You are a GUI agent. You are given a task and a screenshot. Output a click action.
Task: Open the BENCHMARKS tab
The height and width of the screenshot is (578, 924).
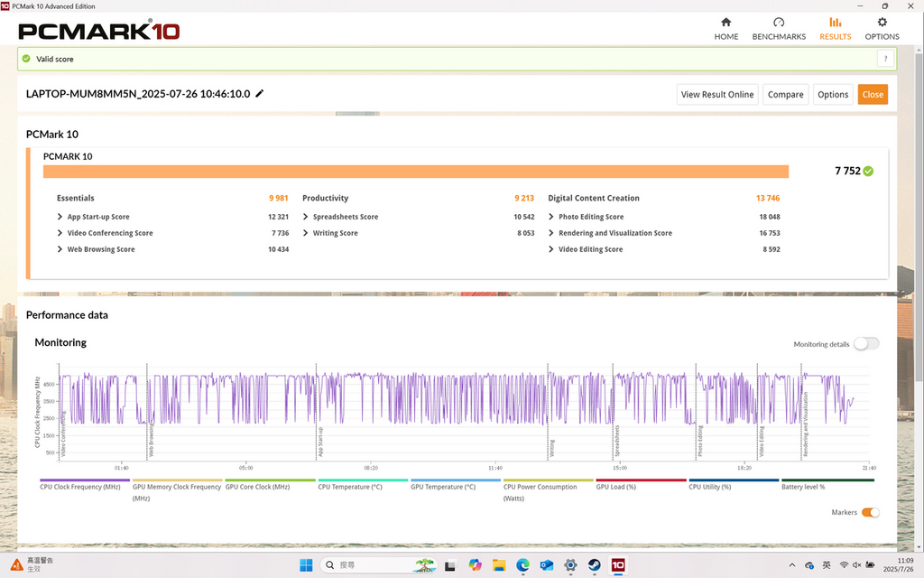point(779,28)
